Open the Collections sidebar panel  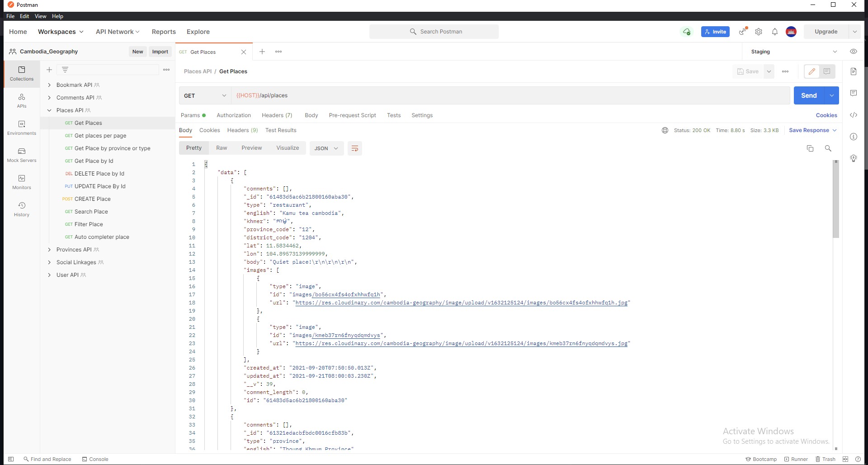(22, 73)
